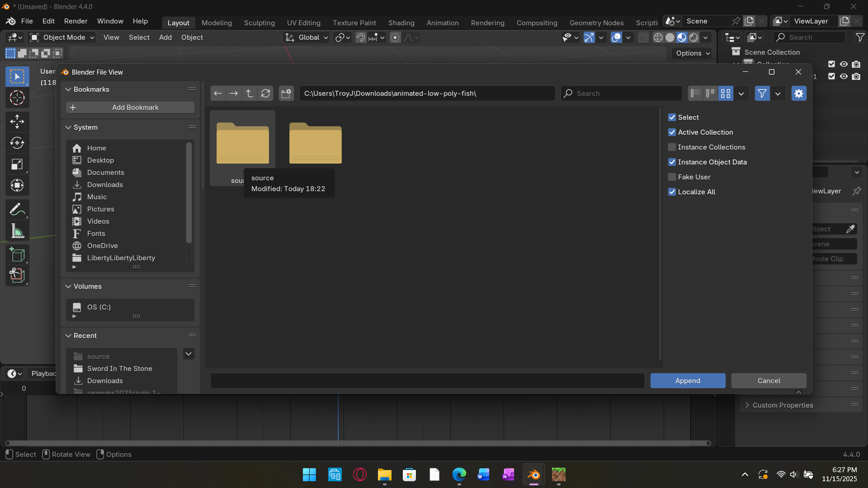Click the Append button

click(688, 381)
